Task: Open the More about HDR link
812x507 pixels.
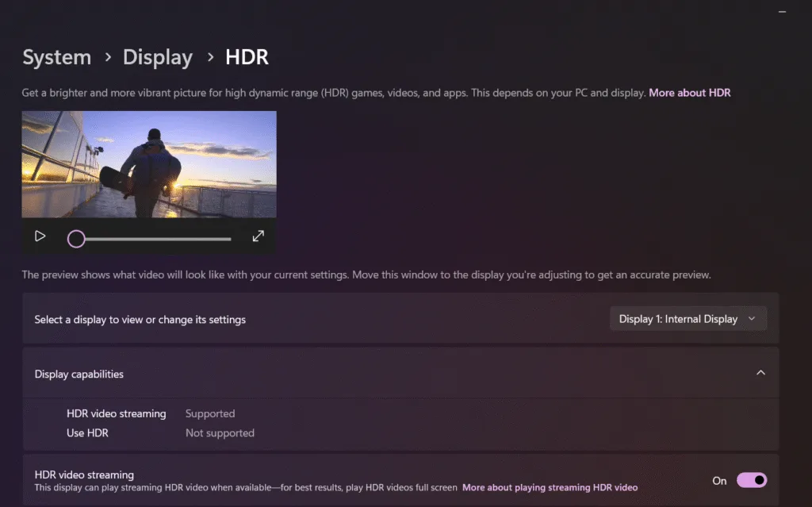Action: [x=689, y=93]
